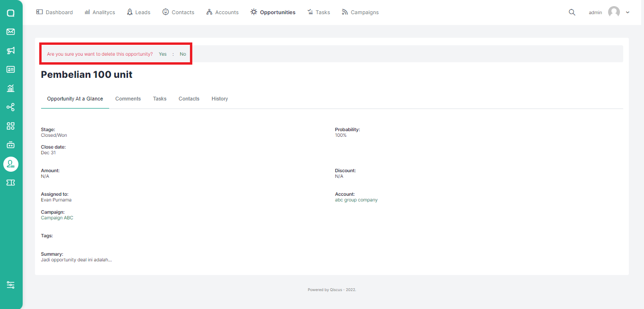Open Campaigns in top navigation
The width and height of the screenshot is (644, 309).
click(x=360, y=12)
